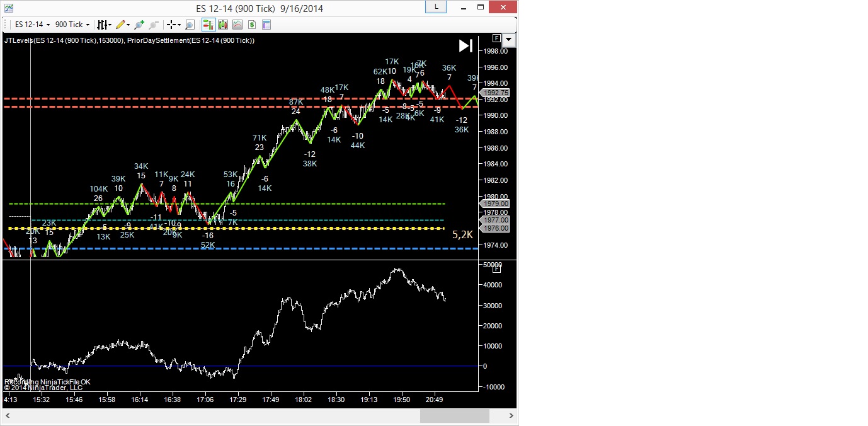
Task: Open the pencil drawing tools dropdown
Action: tap(123, 25)
